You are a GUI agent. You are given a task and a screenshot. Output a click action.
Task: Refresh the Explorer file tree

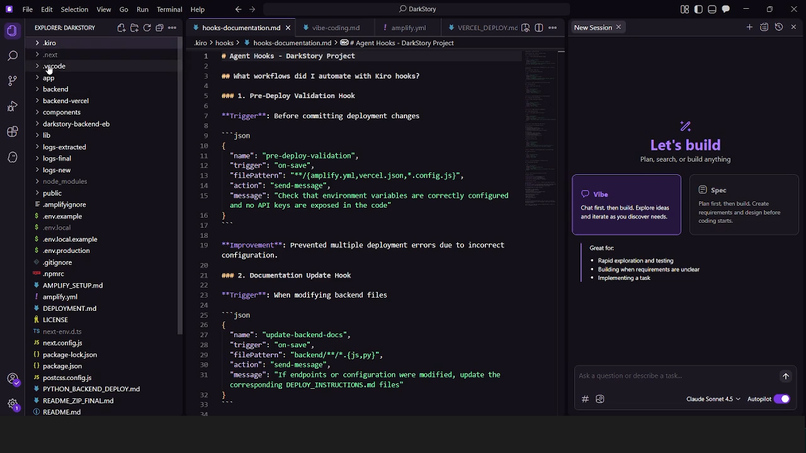tap(147, 28)
